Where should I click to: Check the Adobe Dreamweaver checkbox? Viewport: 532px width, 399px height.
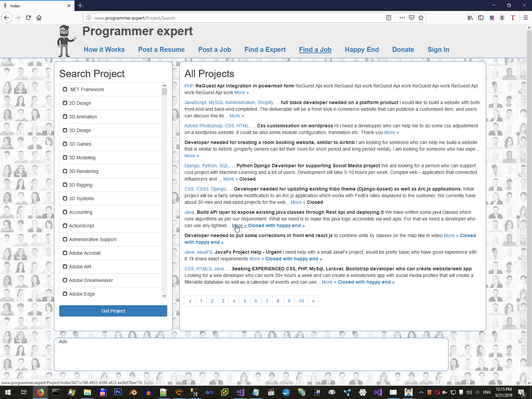[65, 280]
